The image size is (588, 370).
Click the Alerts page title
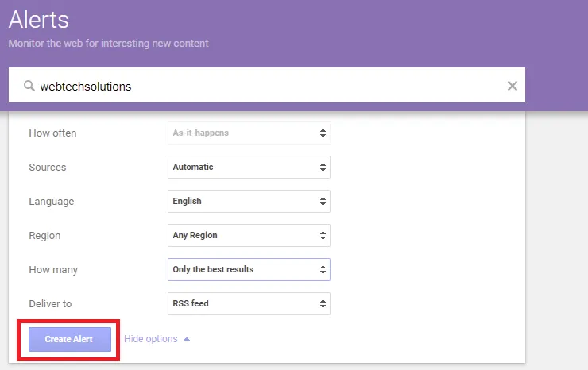[39, 20]
